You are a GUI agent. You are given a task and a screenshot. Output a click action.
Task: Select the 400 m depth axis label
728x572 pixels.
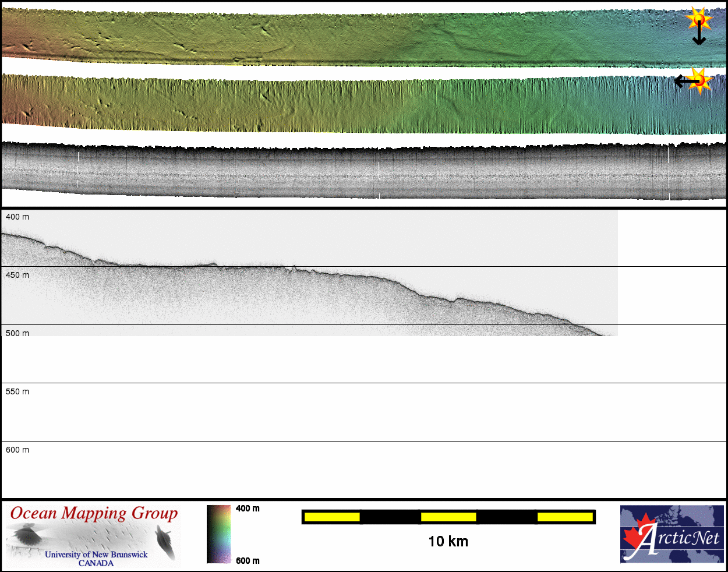[x=17, y=217]
